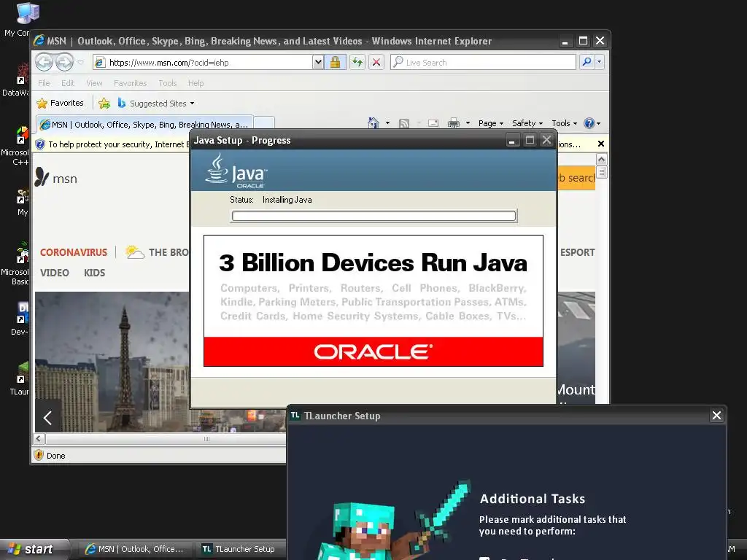Close the yellow information bar
The height and width of the screenshot is (560, 747).
coord(601,144)
